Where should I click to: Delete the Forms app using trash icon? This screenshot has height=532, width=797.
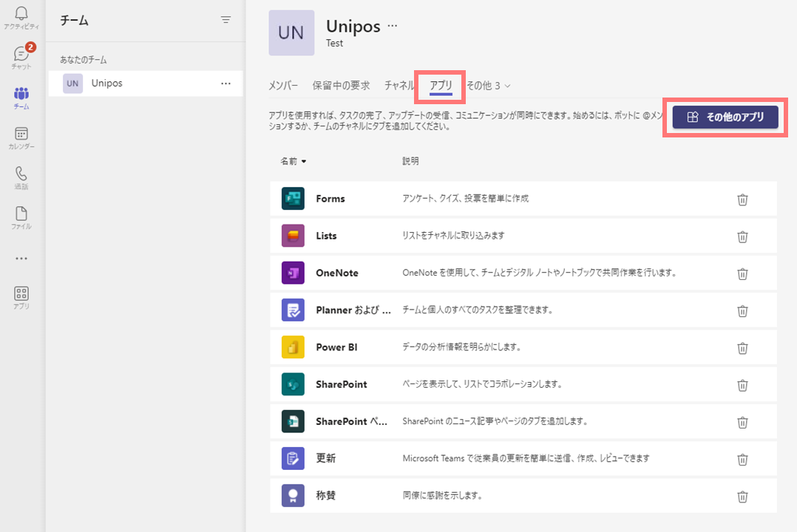(x=742, y=199)
